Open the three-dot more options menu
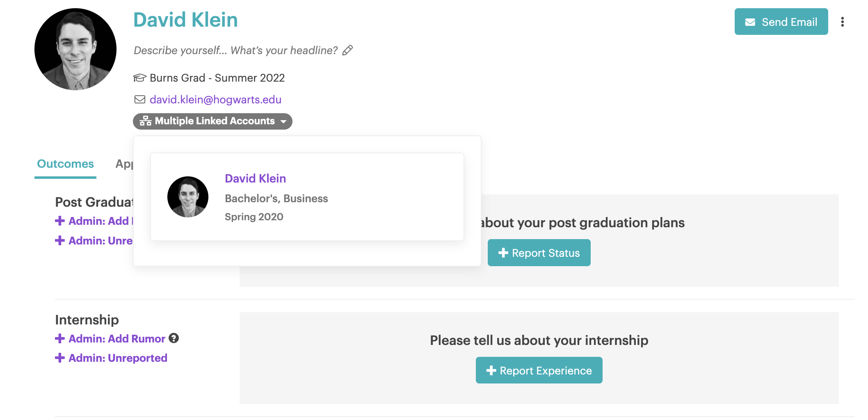The width and height of the screenshot is (868, 420). coord(842,22)
